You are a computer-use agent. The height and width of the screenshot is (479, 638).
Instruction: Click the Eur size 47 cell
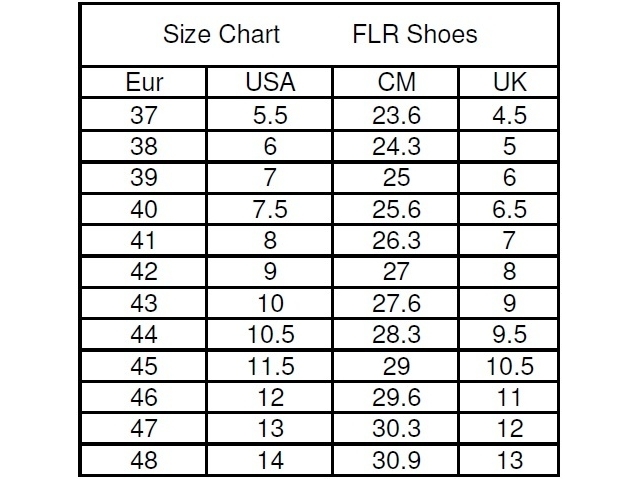click(x=144, y=428)
